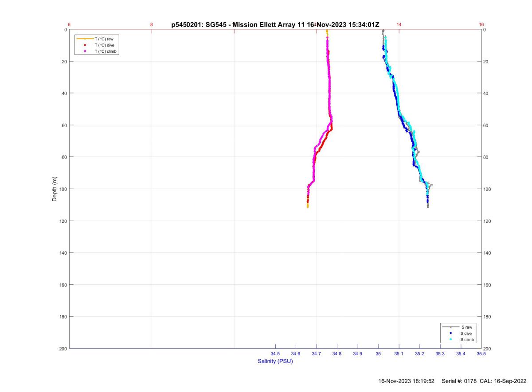Click depth tick 200 on right axis
Screen dimensions: 532x392
pos(487,349)
